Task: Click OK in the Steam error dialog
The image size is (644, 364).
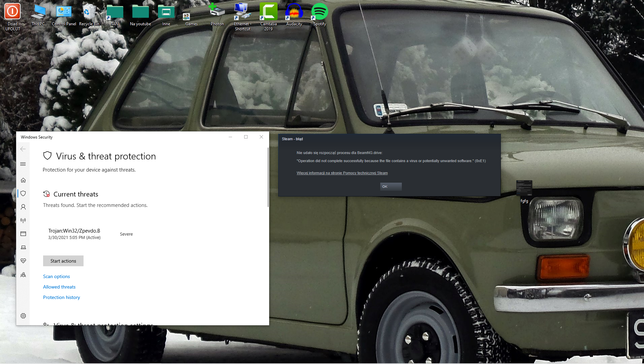Action: [x=391, y=187]
